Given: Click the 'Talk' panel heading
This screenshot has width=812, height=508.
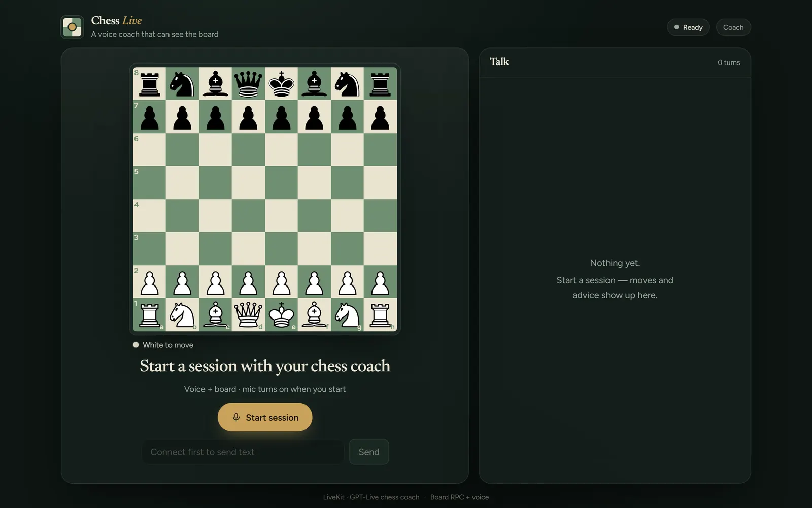Looking at the screenshot, I should 499,61.
